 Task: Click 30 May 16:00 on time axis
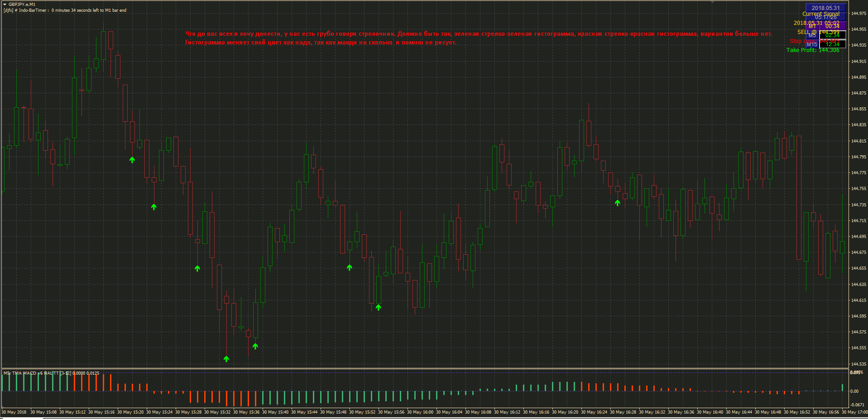(x=420, y=412)
